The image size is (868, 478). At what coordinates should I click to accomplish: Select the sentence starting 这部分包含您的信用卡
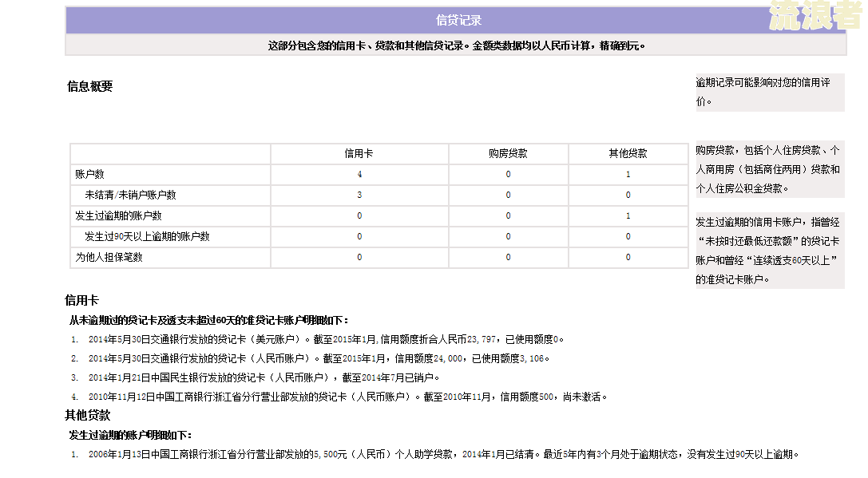(x=457, y=46)
